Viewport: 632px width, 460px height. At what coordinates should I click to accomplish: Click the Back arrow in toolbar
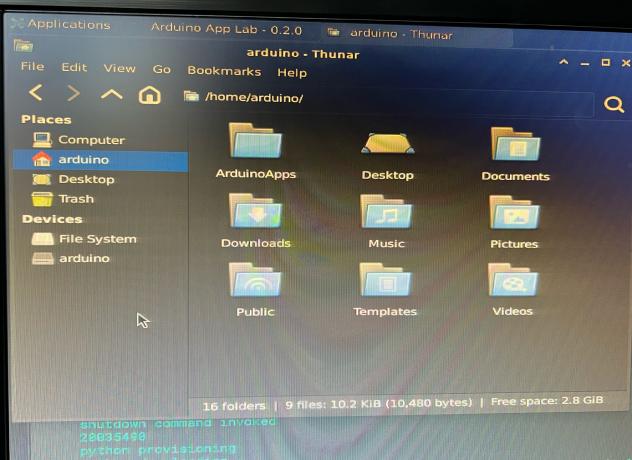[x=36, y=94]
